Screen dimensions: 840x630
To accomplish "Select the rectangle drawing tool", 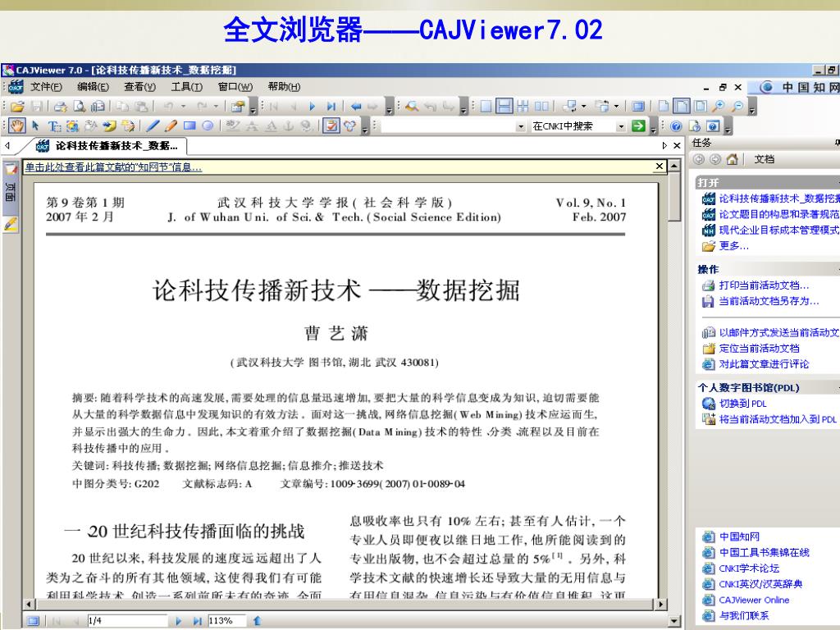I will click(x=189, y=126).
